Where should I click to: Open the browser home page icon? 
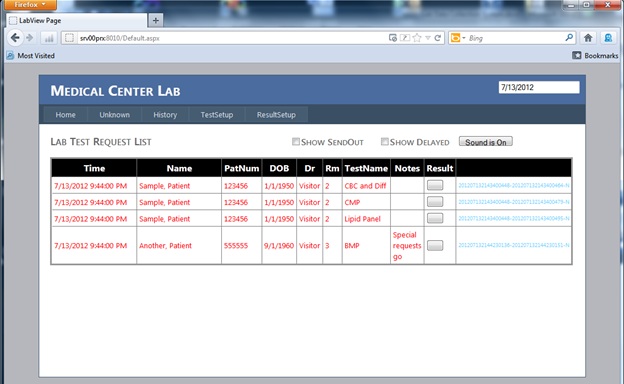[588, 38]
